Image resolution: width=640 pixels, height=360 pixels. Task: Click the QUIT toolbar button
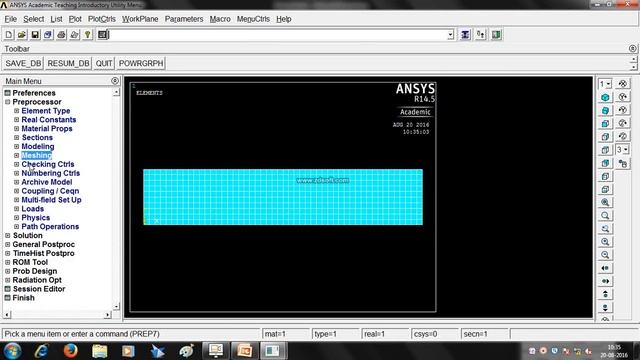[104, 63]
